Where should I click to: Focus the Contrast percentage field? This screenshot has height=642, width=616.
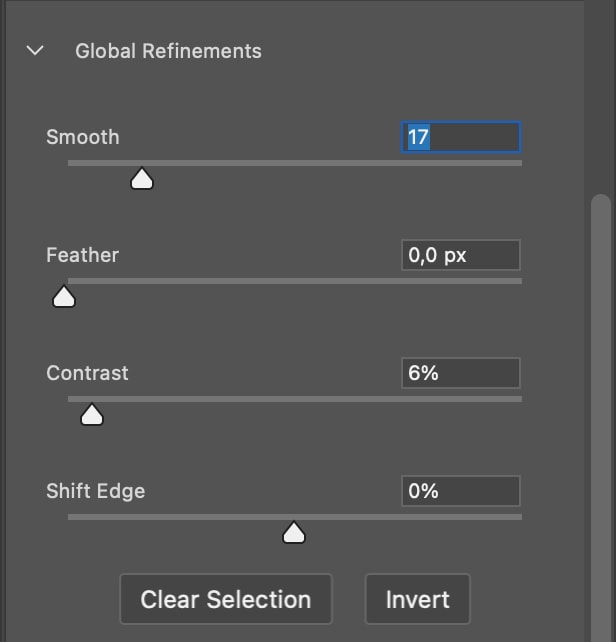coord(460,373)
